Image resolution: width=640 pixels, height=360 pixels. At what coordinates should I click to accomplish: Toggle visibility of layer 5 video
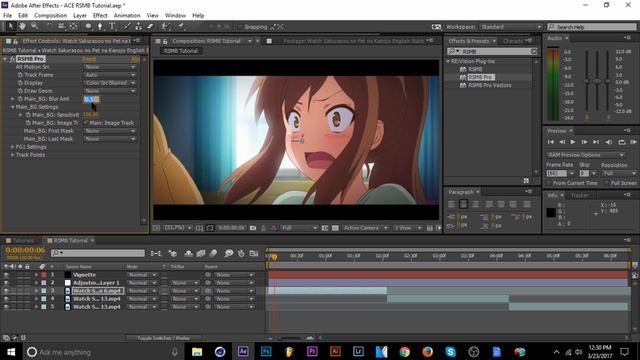coord(6,307)
